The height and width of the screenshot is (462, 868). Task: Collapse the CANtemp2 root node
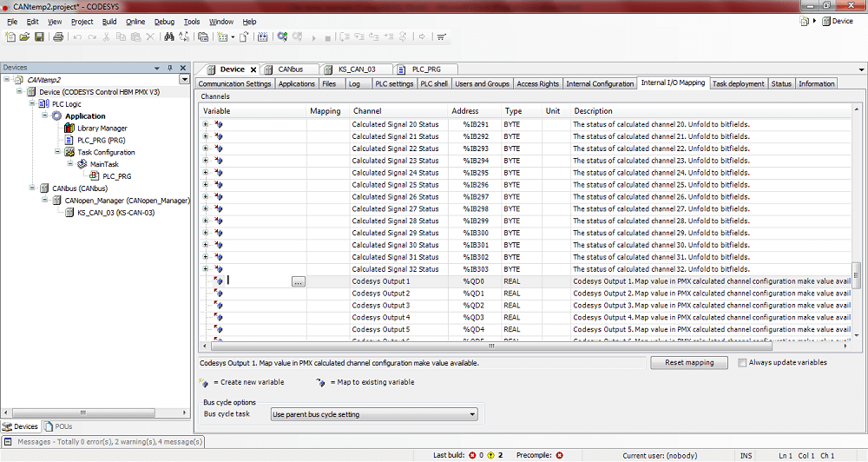tap(7, 79)
